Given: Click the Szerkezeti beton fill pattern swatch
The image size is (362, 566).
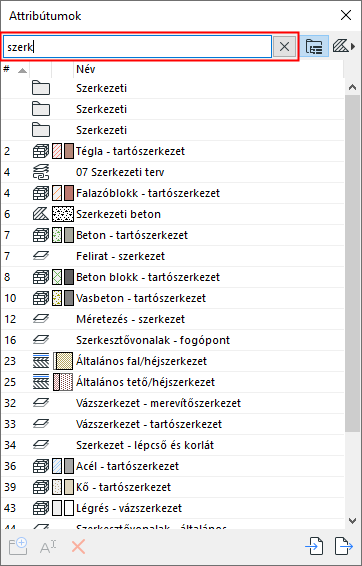Looking at the screenshot, I should [x=63, y=214].
